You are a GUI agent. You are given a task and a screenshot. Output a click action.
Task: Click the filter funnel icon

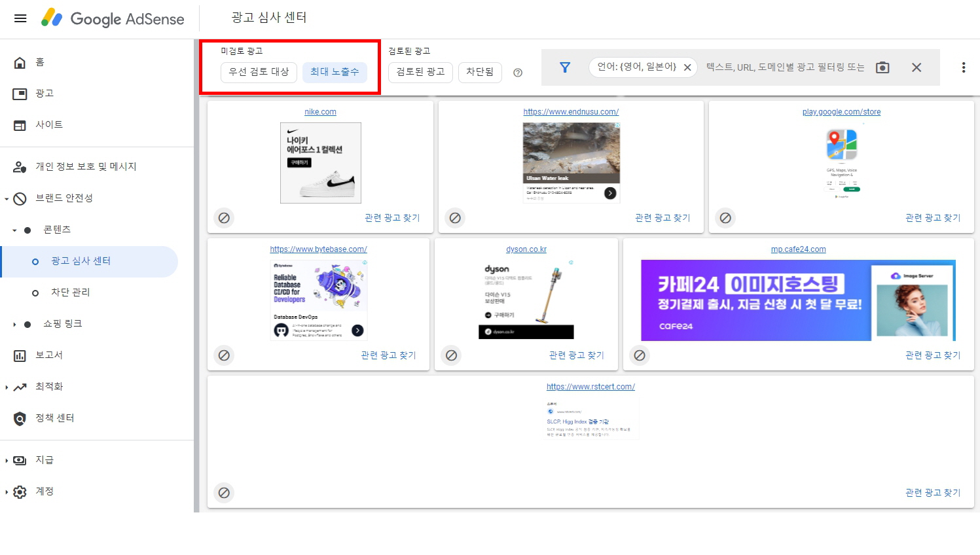(x=565, y=67)
